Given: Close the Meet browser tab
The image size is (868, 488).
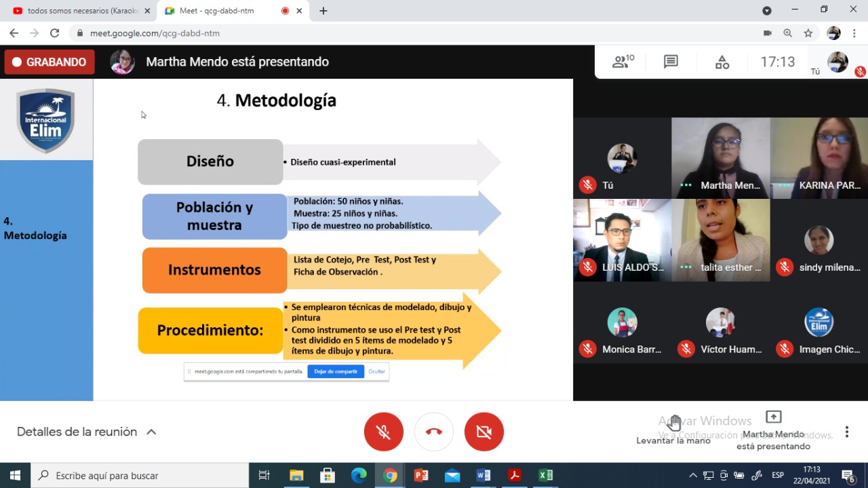Looking at the screenshot, I should click(299, 11).
